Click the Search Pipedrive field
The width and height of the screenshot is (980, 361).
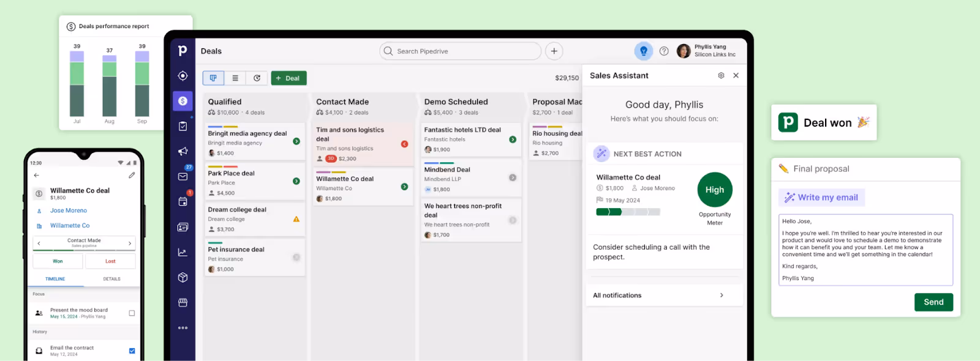click(461, 51)
